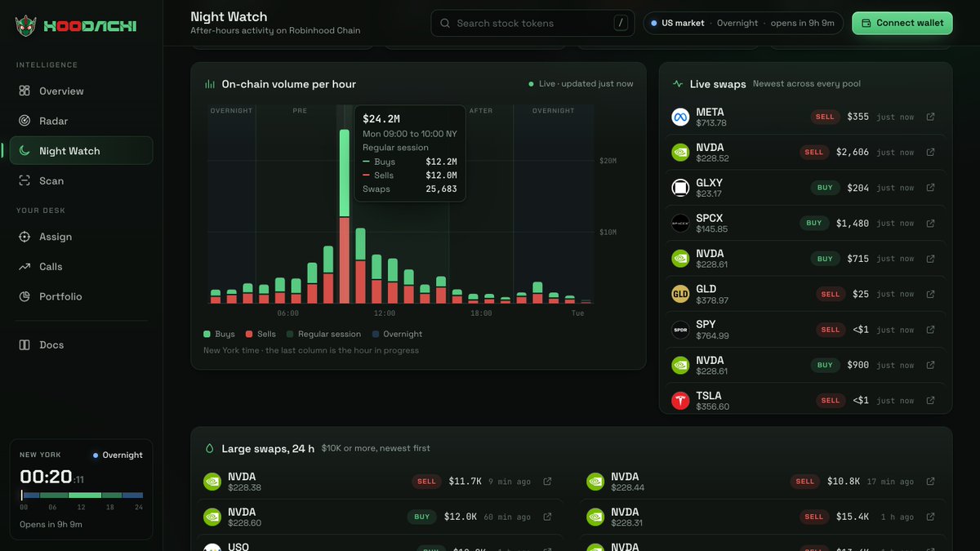The height and width of the screenshot is (551, 980).
Task: Open link for NVDA $12.0K large swap
Action: pyautogui.click(x=547, y=517)
